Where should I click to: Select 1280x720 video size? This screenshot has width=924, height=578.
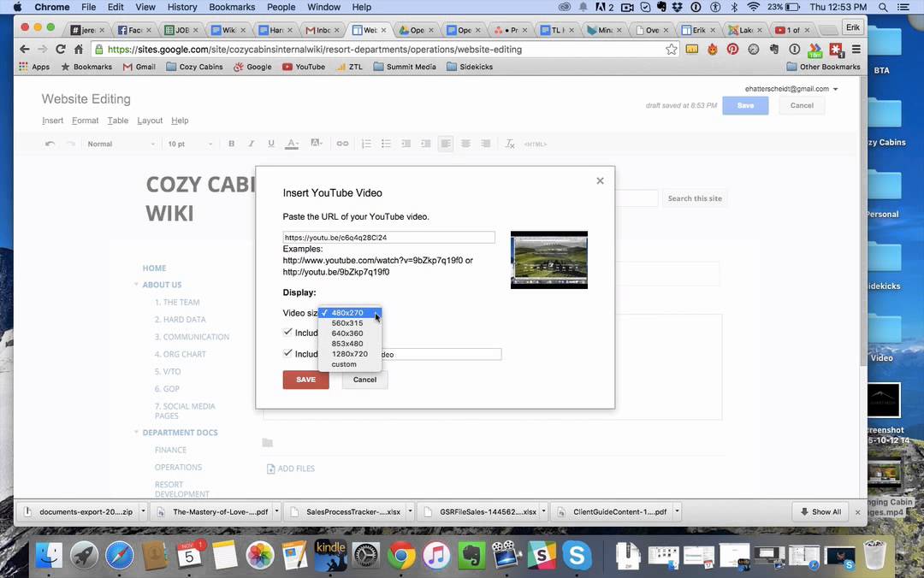(350, 354)
